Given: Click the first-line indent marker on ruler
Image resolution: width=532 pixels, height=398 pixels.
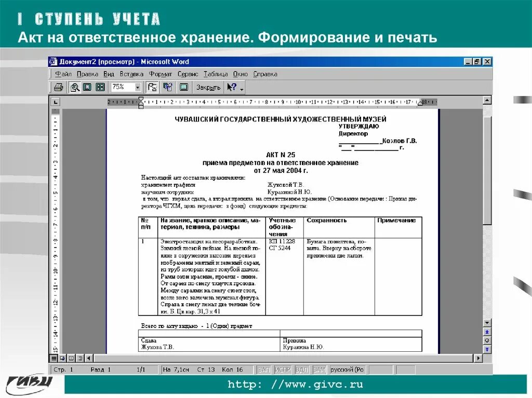Looking at the screenshot, I should tap(141, 100).
